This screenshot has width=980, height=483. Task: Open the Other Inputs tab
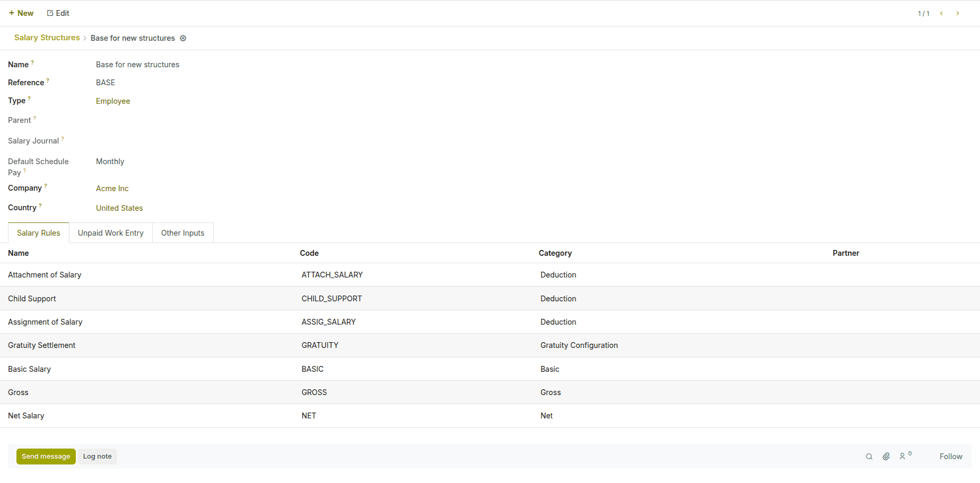pyautogui.click(x=182, y=232)
